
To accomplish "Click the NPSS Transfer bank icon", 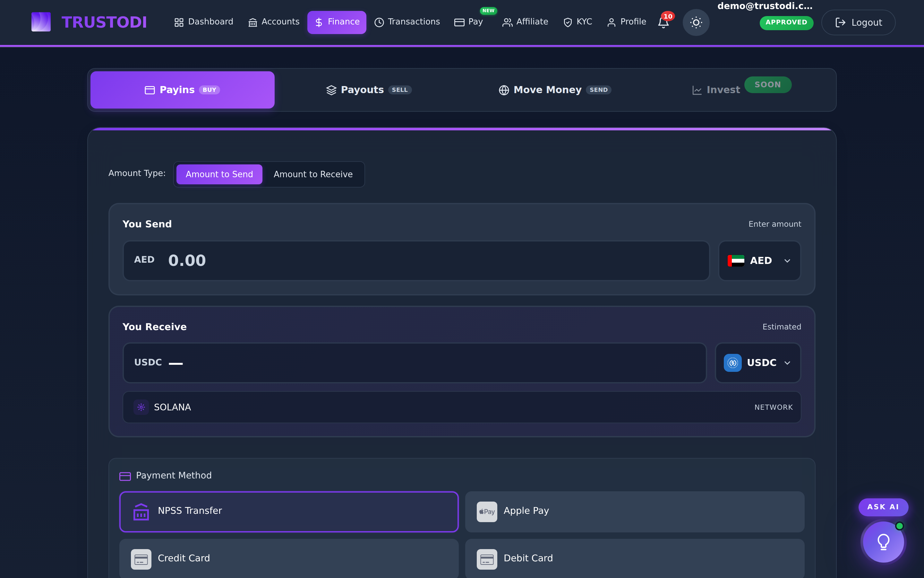I will (x=141, y=512).
